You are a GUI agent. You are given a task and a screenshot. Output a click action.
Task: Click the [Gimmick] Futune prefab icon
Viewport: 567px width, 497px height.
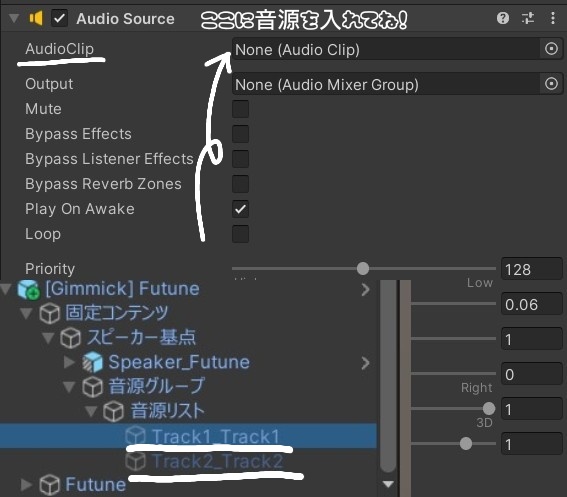(29, 289)
